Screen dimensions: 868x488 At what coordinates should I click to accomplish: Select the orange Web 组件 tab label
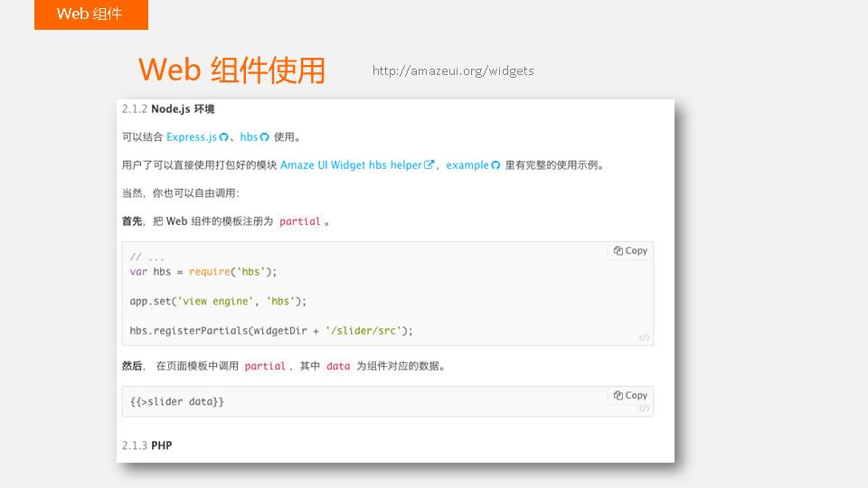coord(90,14)
